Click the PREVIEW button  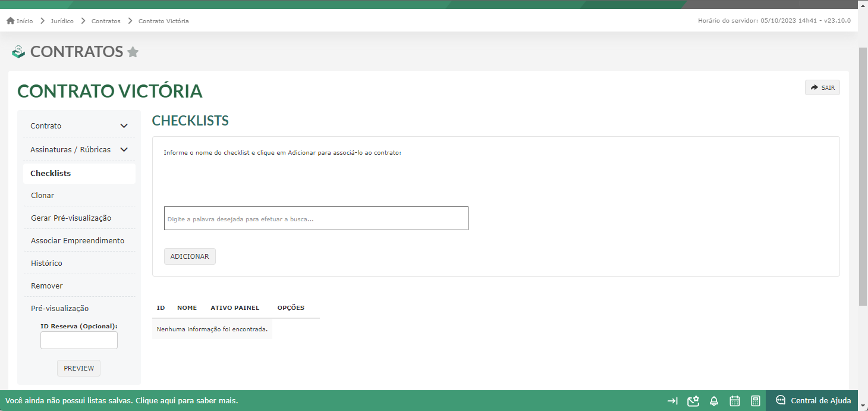tap(79, 368)
